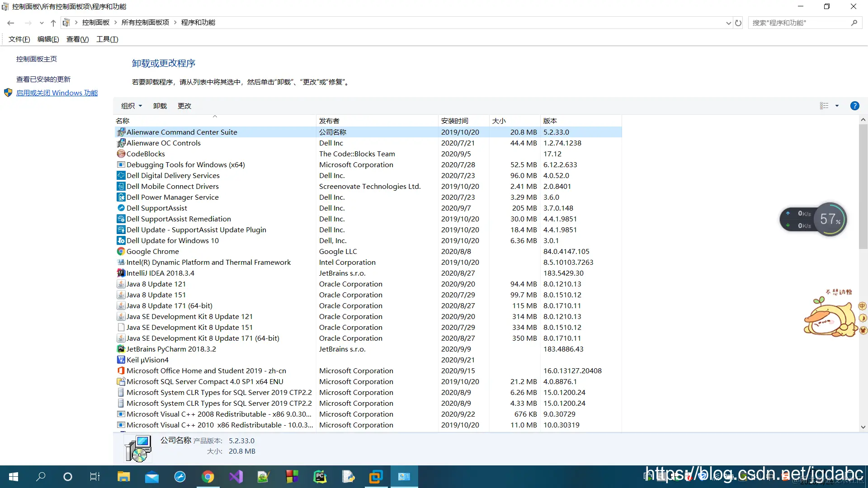This screenshot has width=868, height=488.
Task: Open the 工具(T) menu
Action: pyautogui.click(x=107, y=39)
